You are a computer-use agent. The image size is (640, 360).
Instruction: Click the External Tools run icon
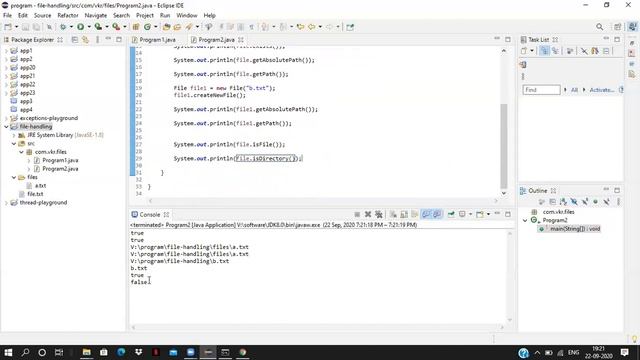click(116, 27)
